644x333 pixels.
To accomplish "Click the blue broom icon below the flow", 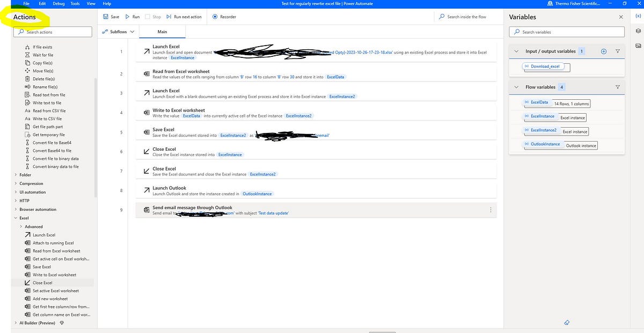I will click(x=567, y=322).
